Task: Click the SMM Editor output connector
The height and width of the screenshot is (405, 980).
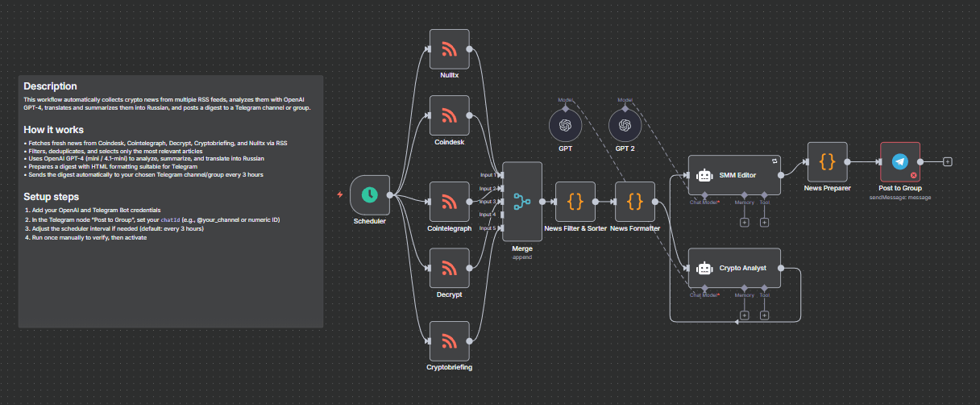Action: [782, 175]
